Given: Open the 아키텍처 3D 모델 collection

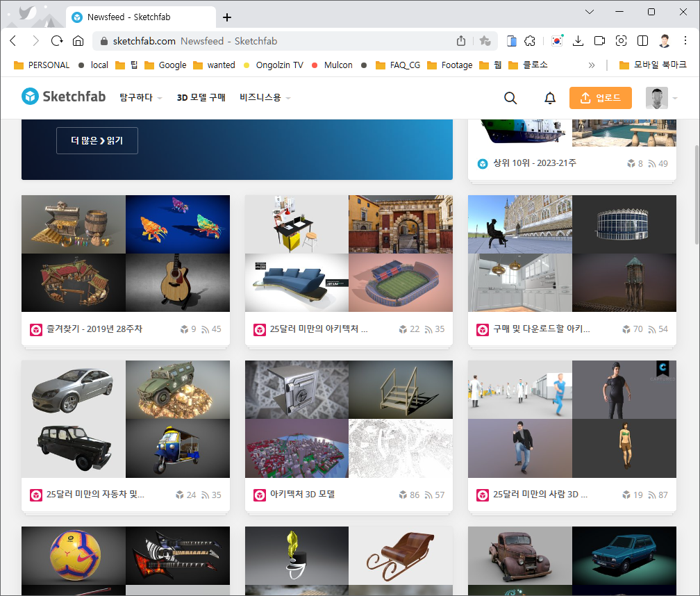Looking at the screenshot, I should click(x=302, y=495).
